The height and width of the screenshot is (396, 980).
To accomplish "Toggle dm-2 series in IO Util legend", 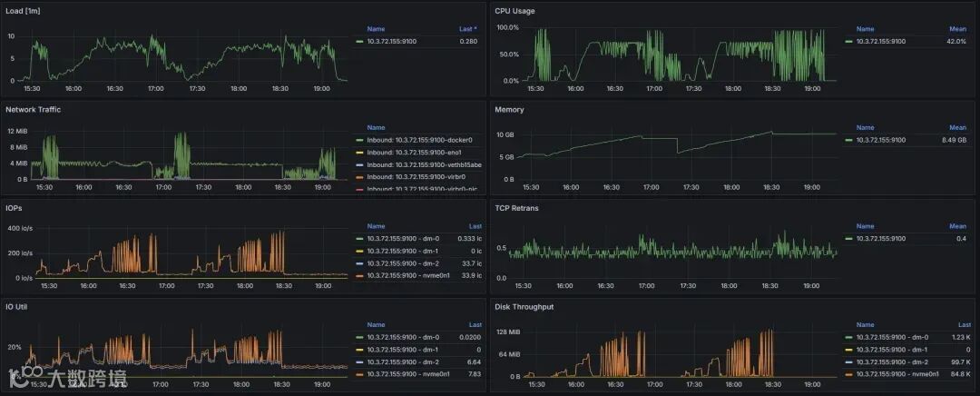I will (403, 362).
